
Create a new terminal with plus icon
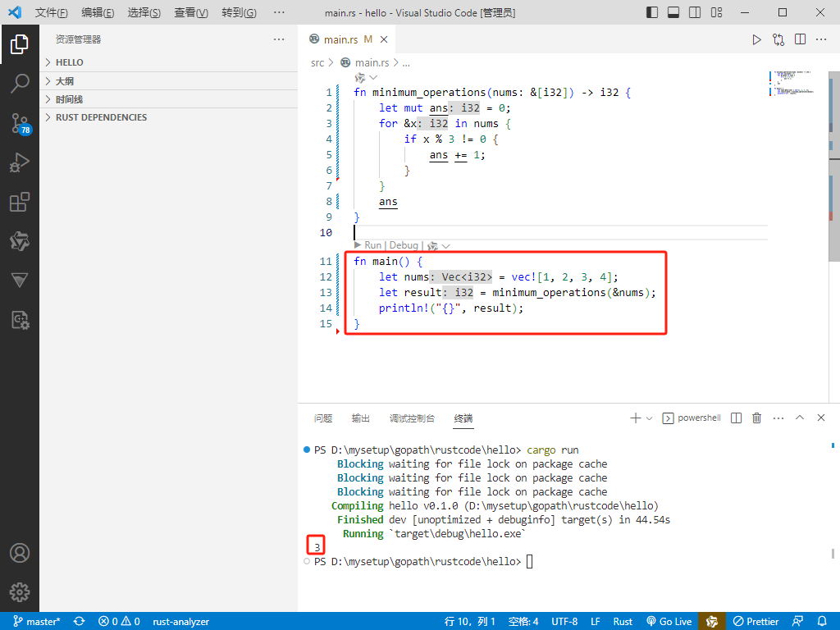point(636,418)
